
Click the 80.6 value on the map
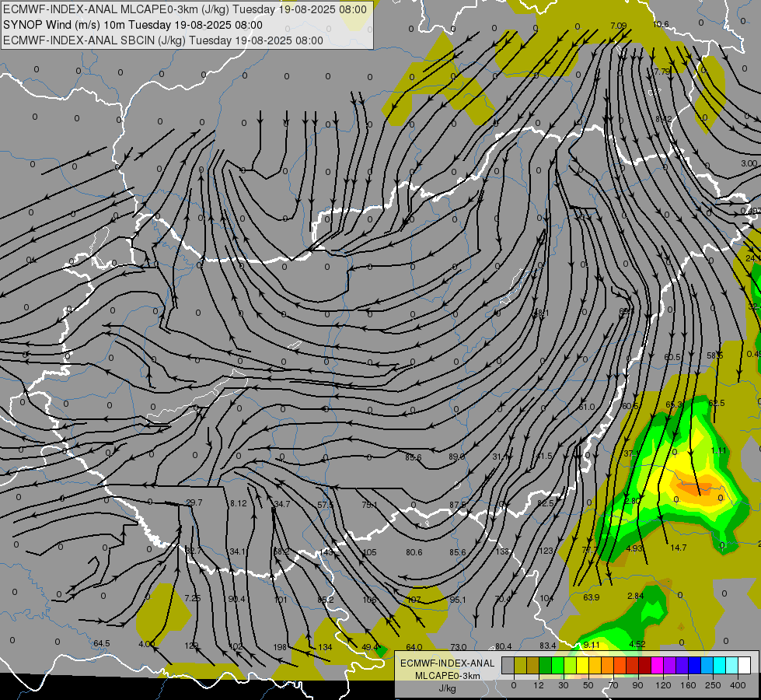(x=414, y=552)
